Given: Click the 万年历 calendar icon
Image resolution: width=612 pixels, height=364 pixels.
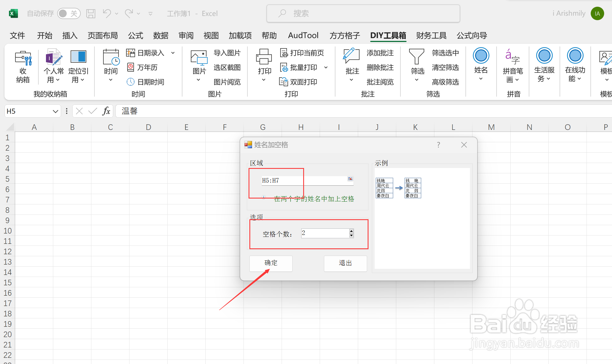Looking at the screenshot, I should point(131,67).
